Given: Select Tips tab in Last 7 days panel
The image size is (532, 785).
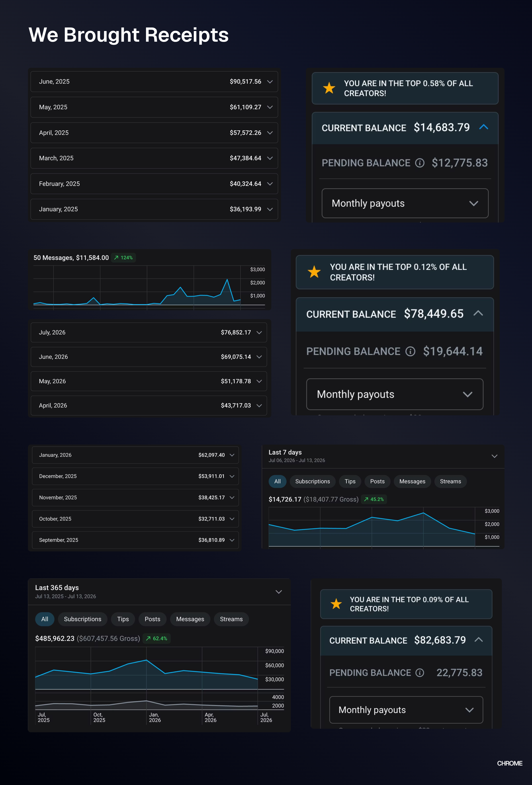Looking at the screenshot, I should coord(350,481).
